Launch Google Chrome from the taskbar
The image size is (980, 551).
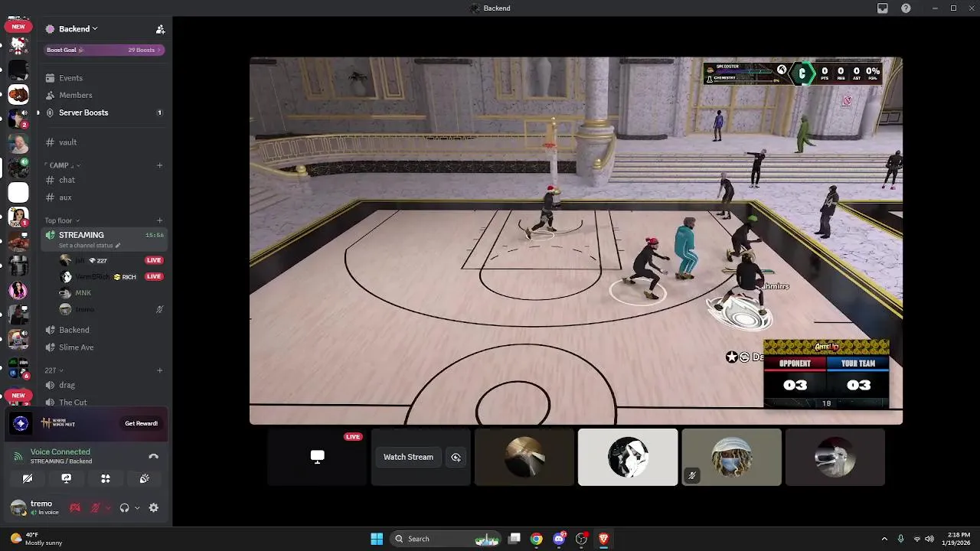coord(537,539)
